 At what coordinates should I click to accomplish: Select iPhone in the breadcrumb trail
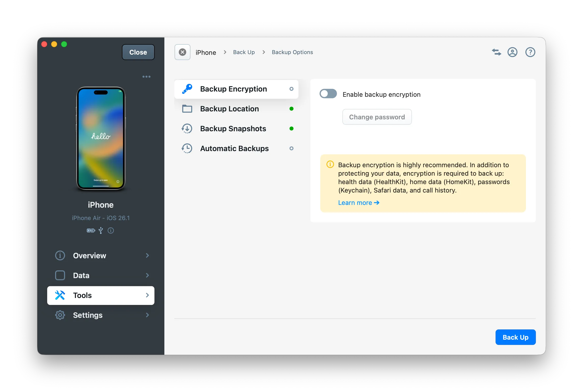click(x=206, y=52)
